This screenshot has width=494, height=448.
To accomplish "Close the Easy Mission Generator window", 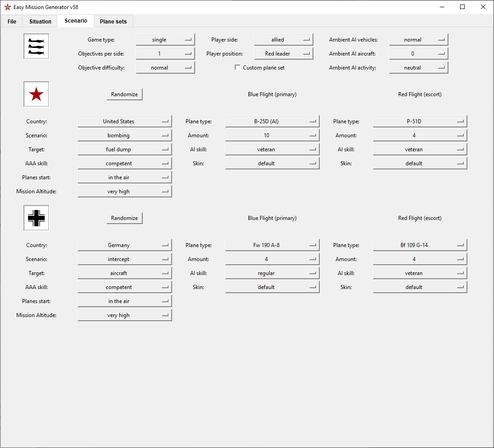I will 483,7.
